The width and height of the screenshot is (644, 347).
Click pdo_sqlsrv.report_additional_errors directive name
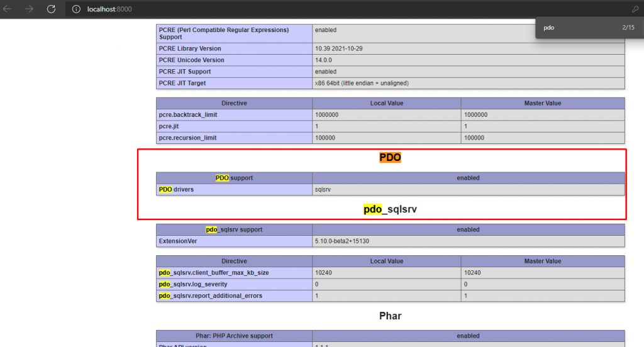pos(210,295)
